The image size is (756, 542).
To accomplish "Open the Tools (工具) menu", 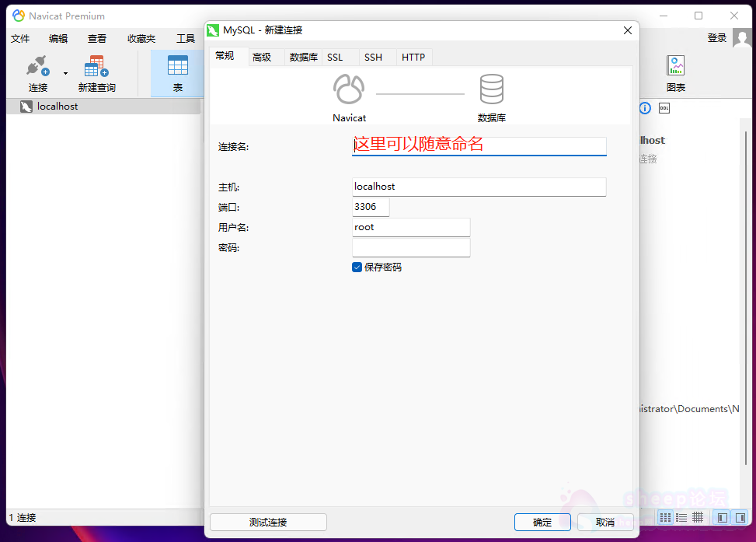I will pyautogui.click(x=186, y=39).
